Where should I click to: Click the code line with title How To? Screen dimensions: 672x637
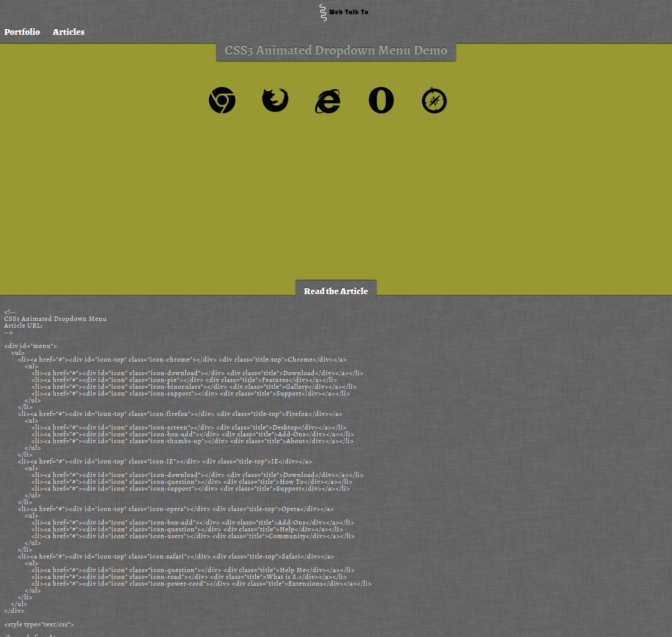pos(192,482)
